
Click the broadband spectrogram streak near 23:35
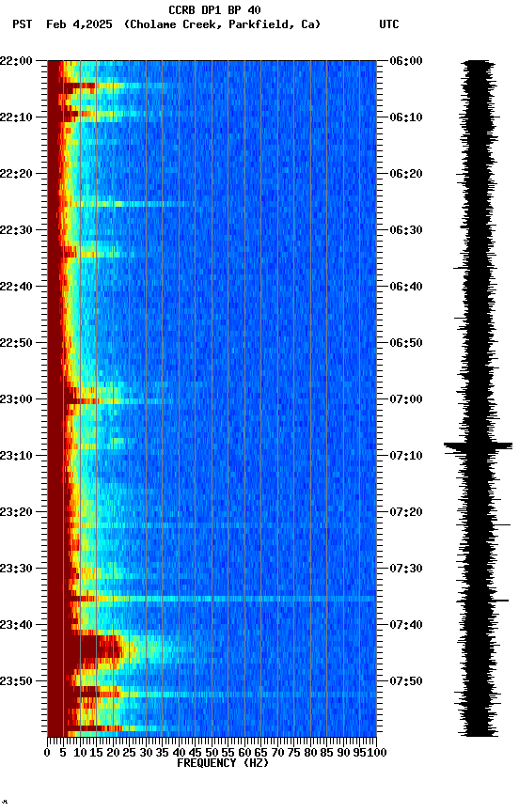(x=212, y=599)
